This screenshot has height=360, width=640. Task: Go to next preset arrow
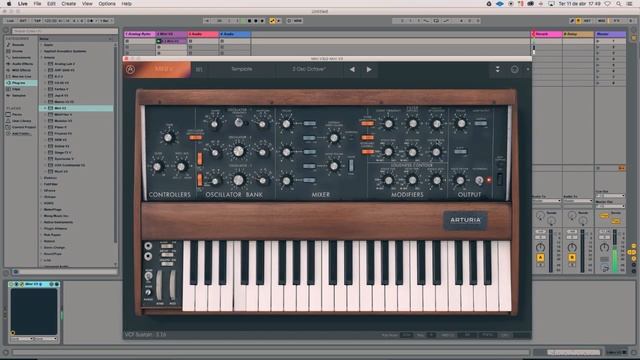point(369,69)
